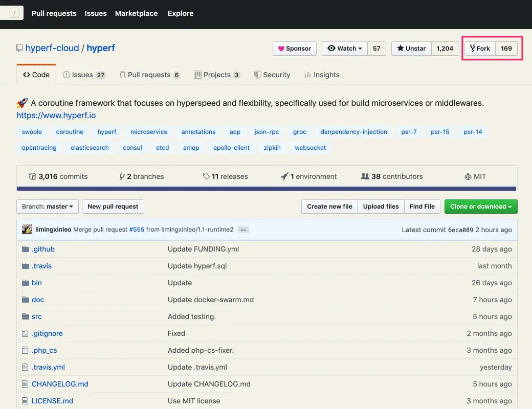Open the Explore page

(x=181, y=13)
